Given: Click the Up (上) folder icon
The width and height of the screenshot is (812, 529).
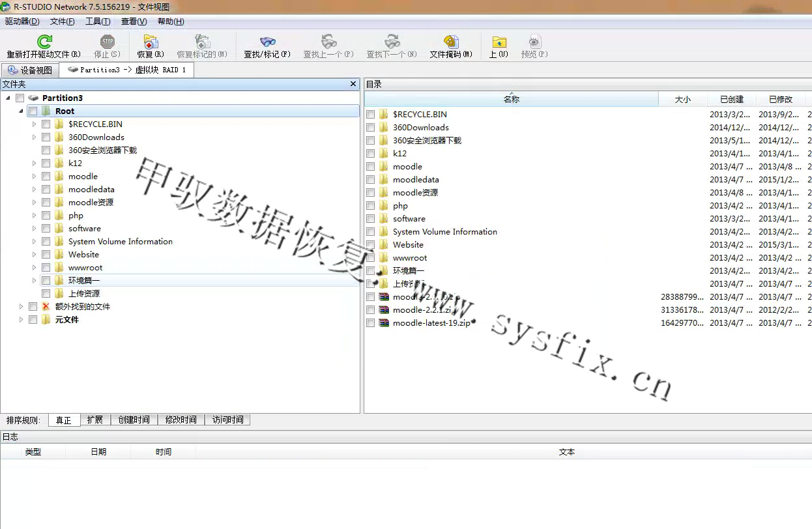Looking at the screenshot, I should coord(499,42).
